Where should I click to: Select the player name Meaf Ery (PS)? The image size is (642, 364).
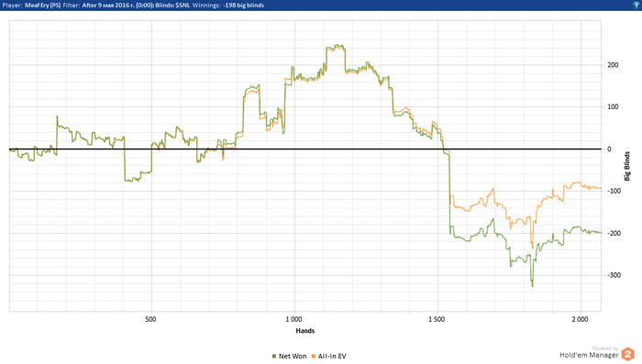click(x=42, y=6)
